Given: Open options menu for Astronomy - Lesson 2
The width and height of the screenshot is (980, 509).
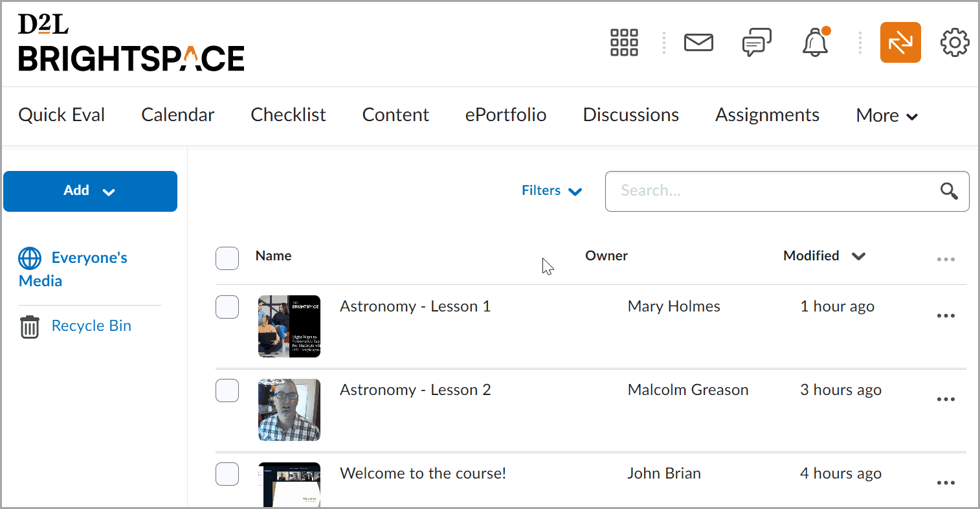Looking at the screenshot, I should tap(946, 400).
